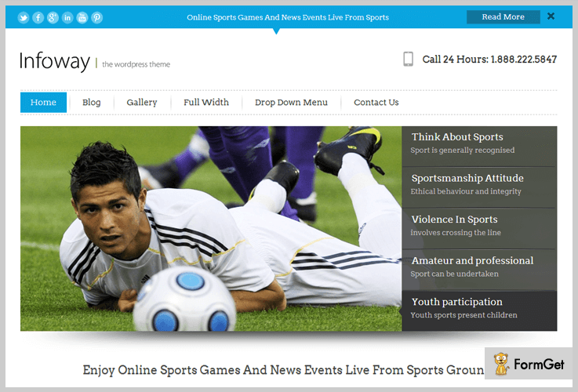Screen dimensions: 578x392
Task: Open the Pinterest social icon
Action: pos(97,17)
